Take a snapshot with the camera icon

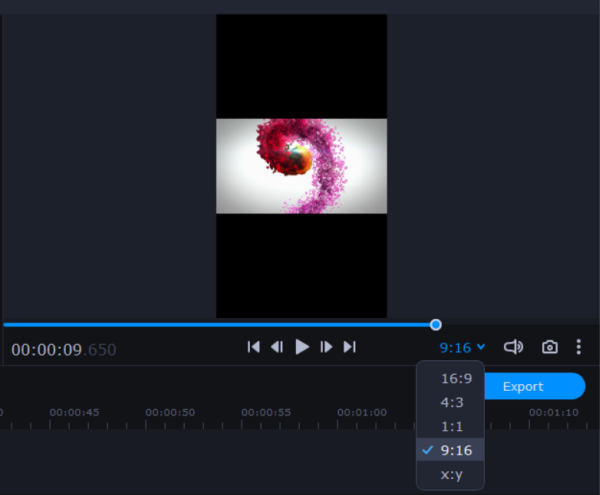click(x=549, y=347)
